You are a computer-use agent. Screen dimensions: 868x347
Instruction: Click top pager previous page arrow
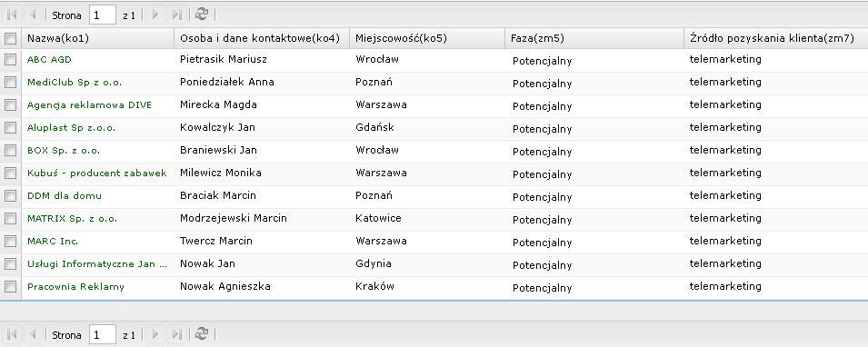click(32, 15)
